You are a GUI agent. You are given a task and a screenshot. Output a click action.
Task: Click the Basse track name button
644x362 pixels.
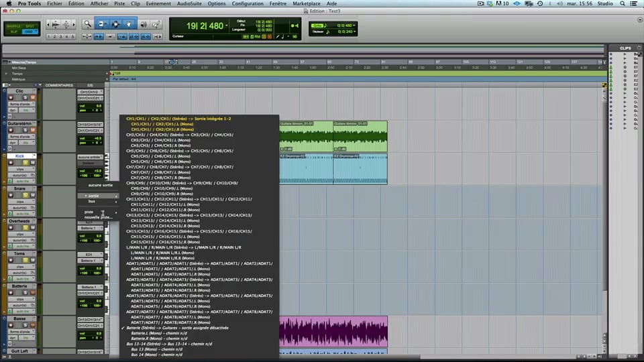click(x=19, y=318)
